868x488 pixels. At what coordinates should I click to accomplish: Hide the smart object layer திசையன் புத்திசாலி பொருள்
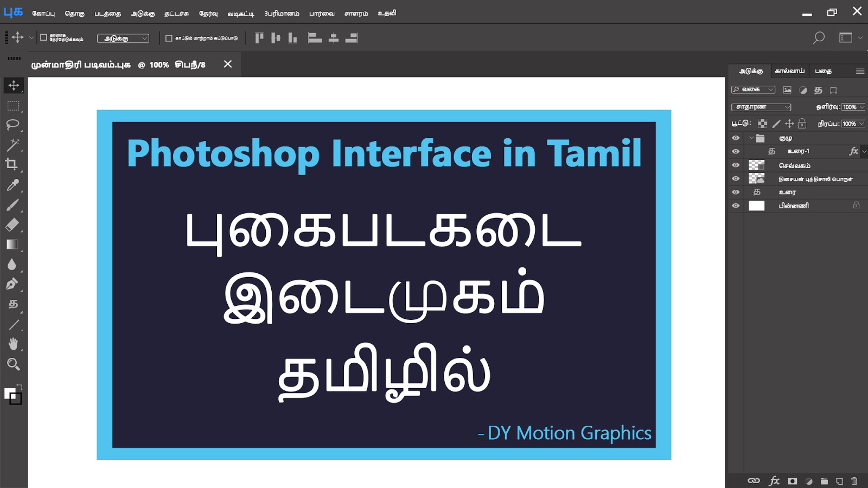click(x=736, y=179)
